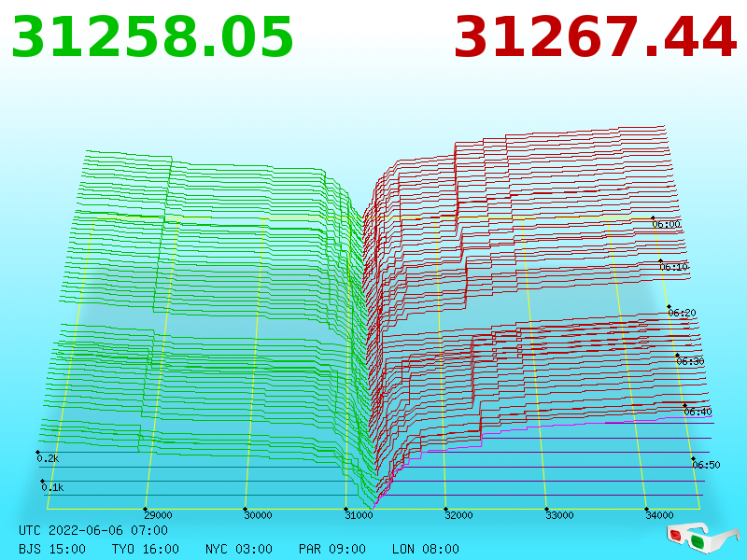Viewport: 747px width, 560px height.
Task: Click the 06:40 time axis marker
Action: (x=698, y=412)
